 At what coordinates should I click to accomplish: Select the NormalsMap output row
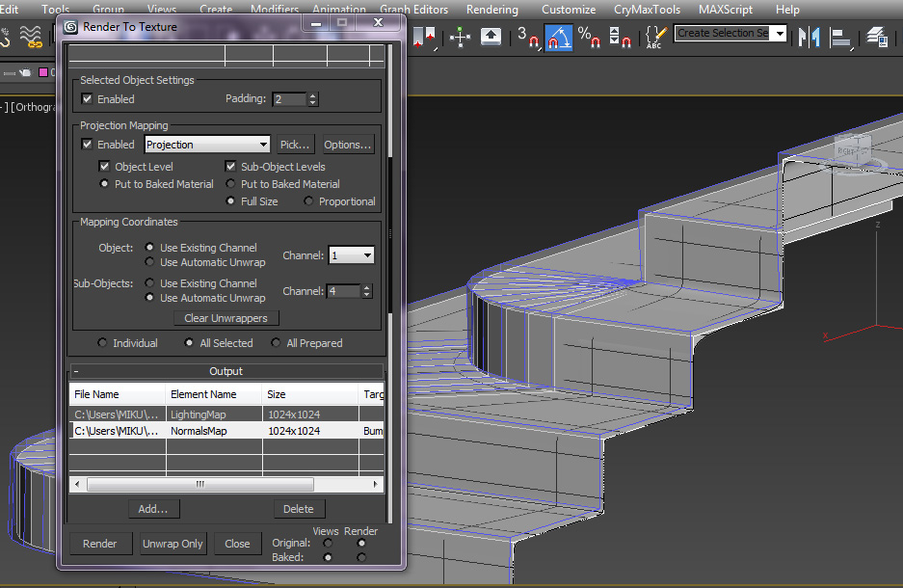point(226,430)
